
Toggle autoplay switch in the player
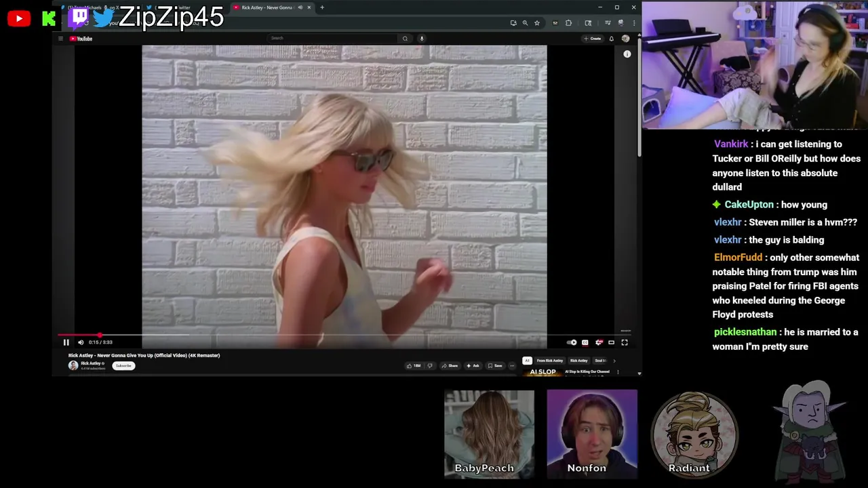click(x=572, y=342)
